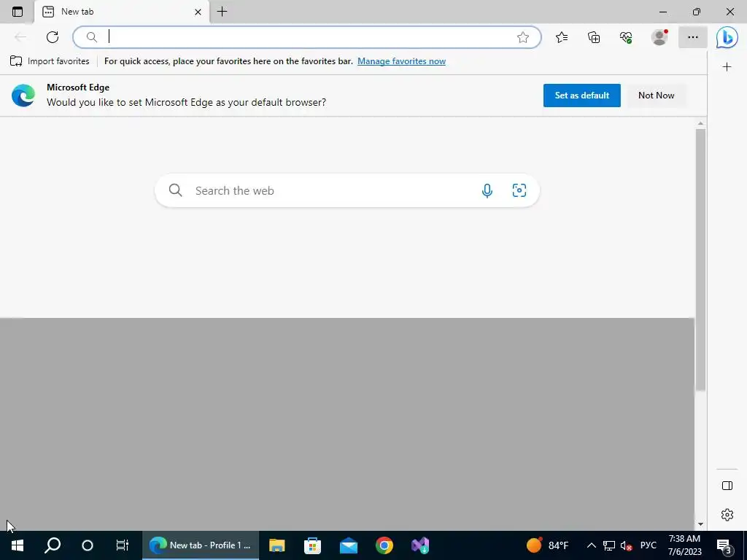Viewport: 747px width, 560px height.
Task: Start voice search with microphone
Action: coord(487,190)
